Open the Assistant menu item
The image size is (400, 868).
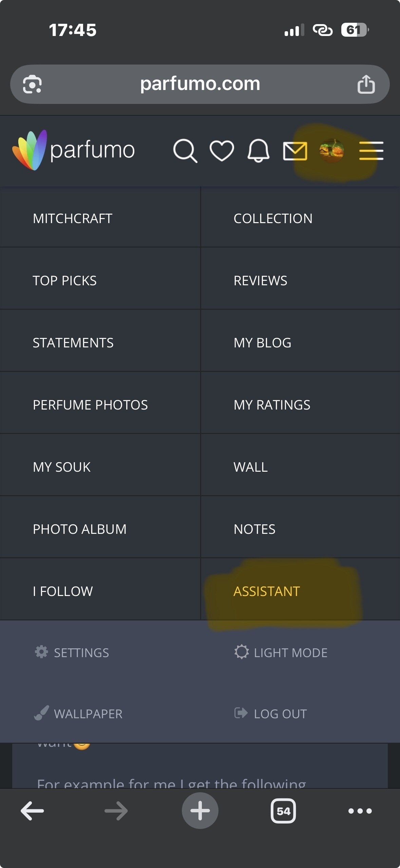click(267, 591)
